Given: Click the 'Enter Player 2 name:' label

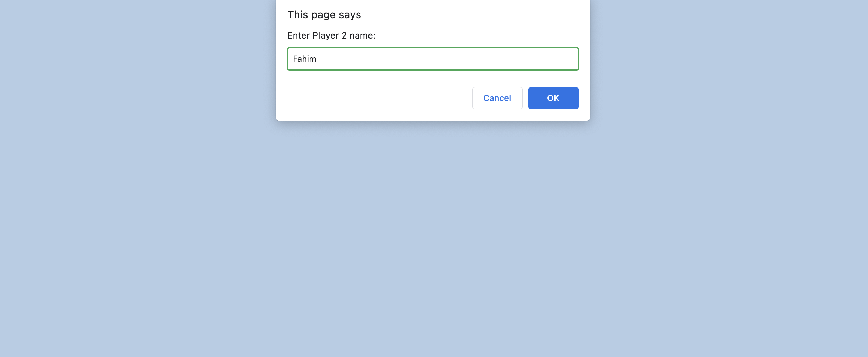Looking at the screenshot, I should tap(331, 35).
